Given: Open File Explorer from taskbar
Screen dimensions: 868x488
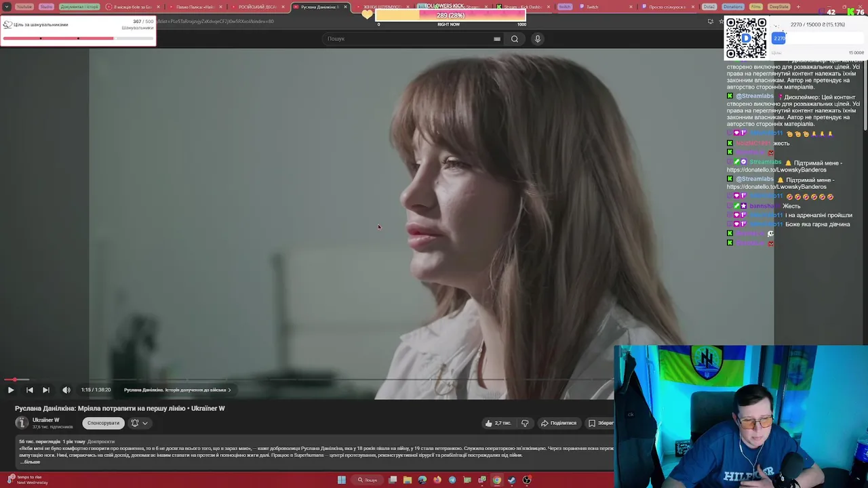Looking at the screenshot, I should click(408, 480).
